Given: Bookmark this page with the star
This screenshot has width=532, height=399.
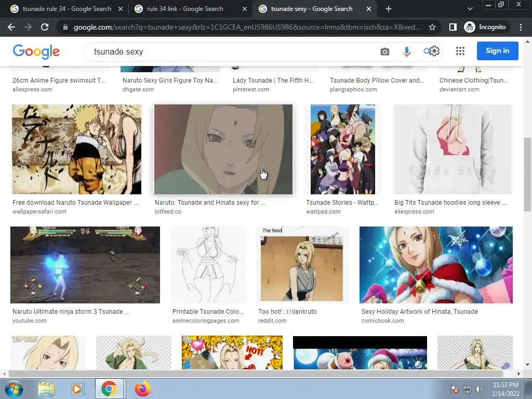Looking at the screenshot, I should point(432,27).
